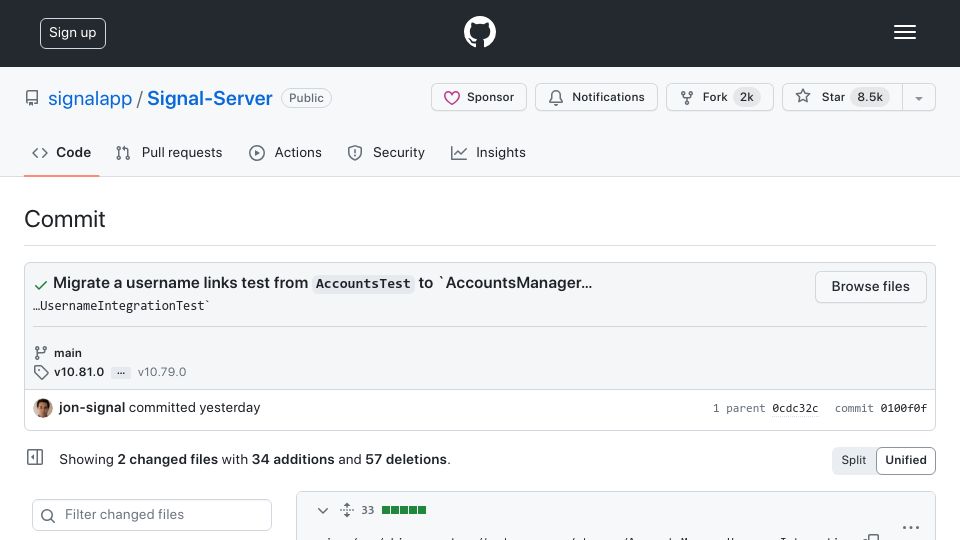The height and width of the screenshot is (540, 960).
Task: Click the 2k fork count badge
Action: pos(746,97)
